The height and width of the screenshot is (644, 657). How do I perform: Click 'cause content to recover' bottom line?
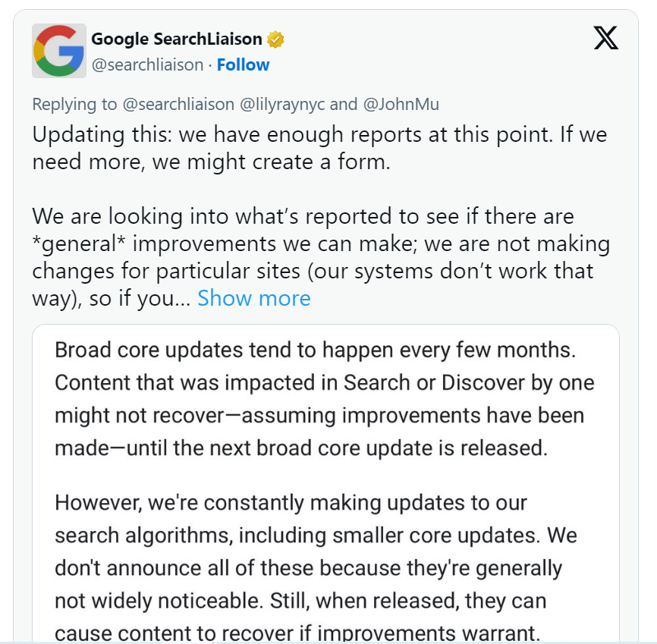pyautogui.click(x=297, y=634)
